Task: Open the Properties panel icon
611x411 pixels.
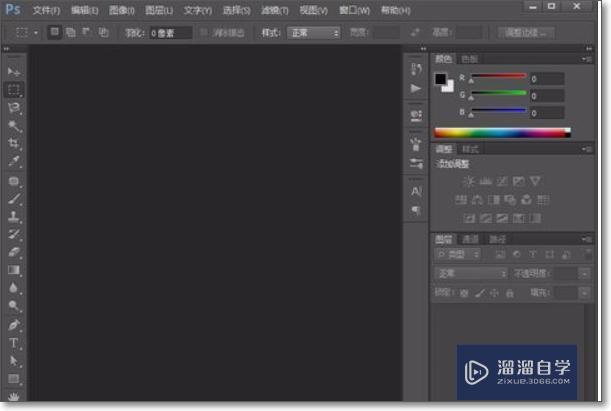Action: [x=416, y=115]
